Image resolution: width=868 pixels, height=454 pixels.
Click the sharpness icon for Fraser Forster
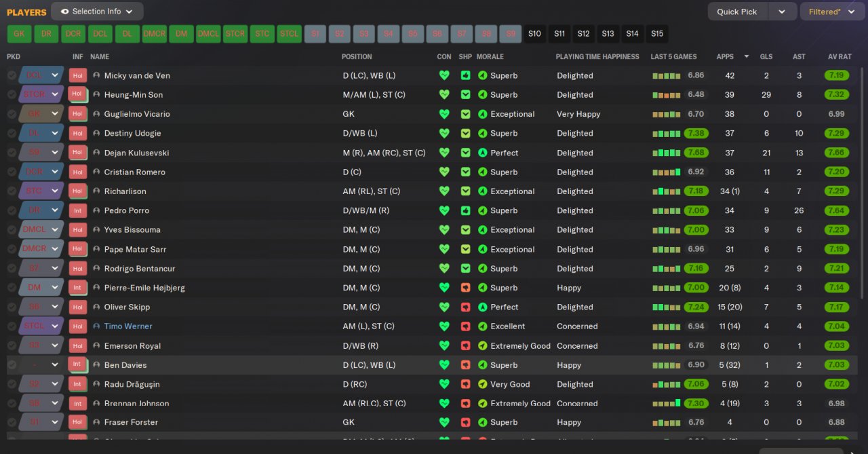click(465, 422)
